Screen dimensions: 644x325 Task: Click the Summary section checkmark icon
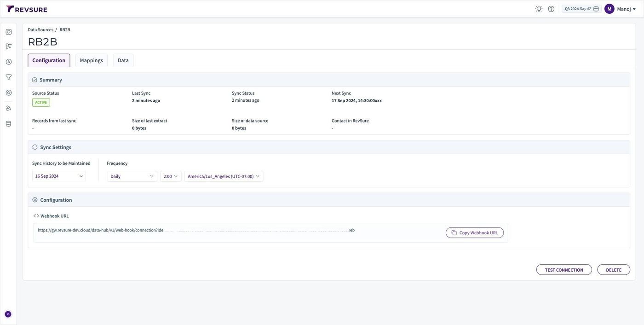pos(34,80)
